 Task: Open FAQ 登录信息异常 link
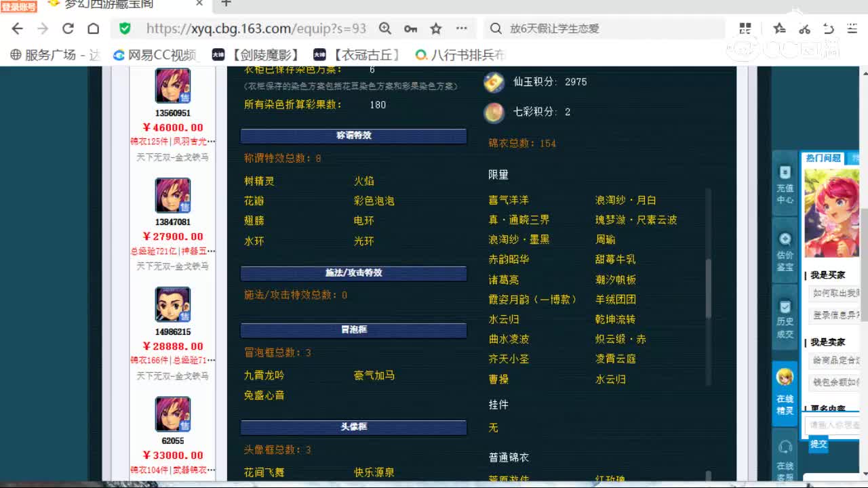coord(835,315)
